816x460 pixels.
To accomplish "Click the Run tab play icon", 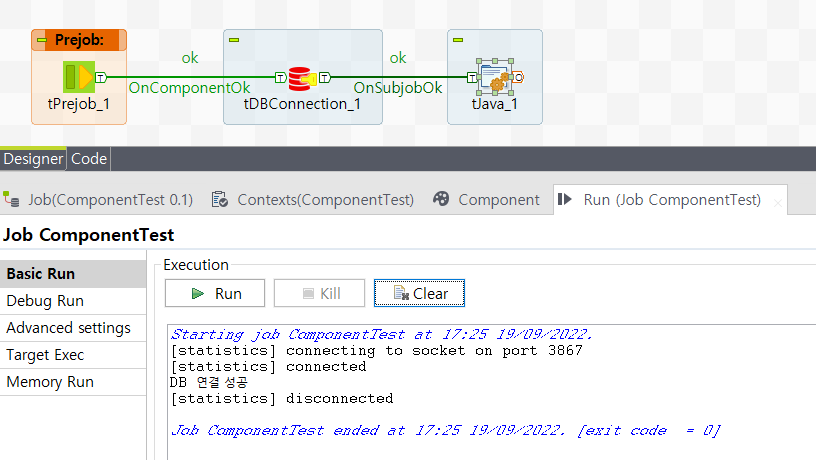I will [565, 199].
